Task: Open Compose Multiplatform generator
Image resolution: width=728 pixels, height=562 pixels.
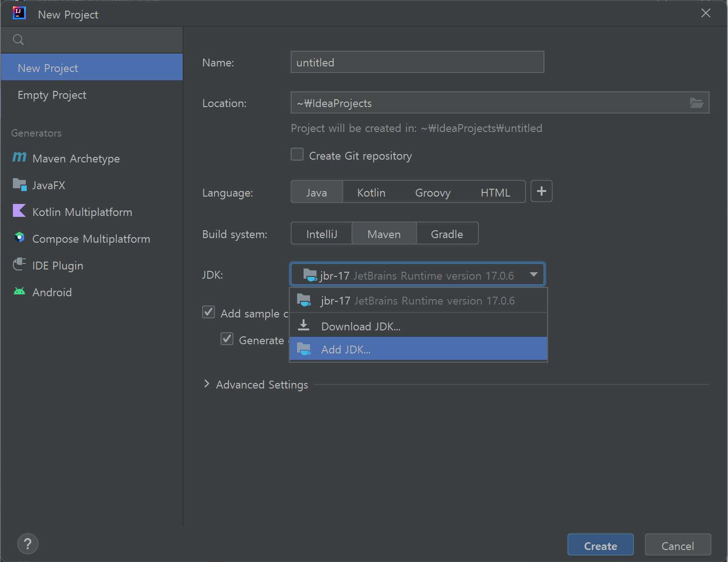Action: (92, 238)
